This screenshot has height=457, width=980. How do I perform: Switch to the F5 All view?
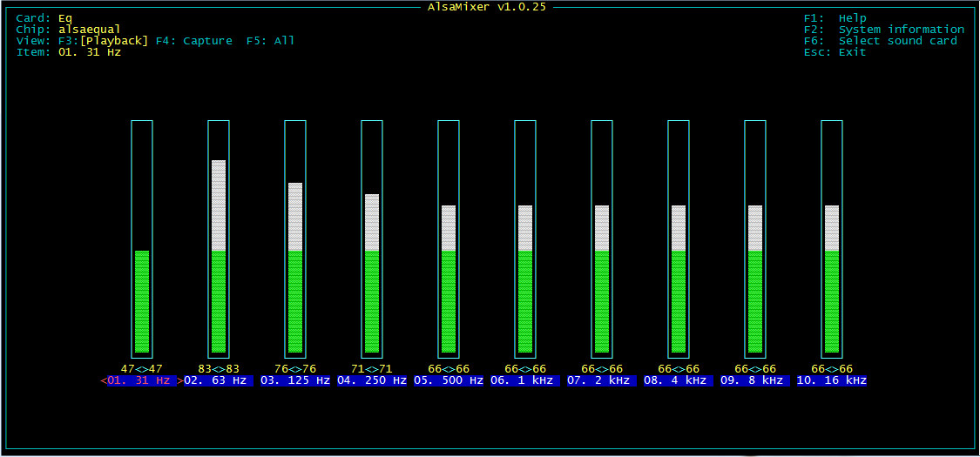pyautogui.click(x=270, y=41)
